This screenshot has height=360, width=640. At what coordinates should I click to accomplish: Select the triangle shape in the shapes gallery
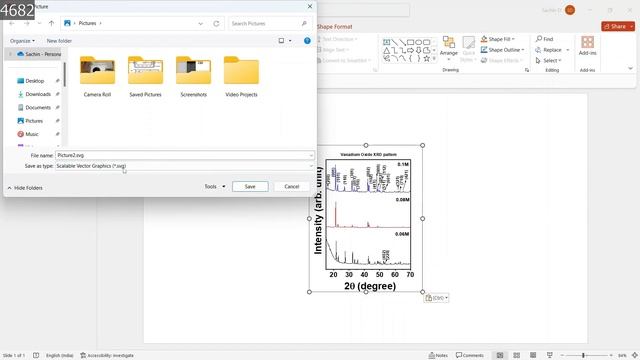tap(387, 50)
